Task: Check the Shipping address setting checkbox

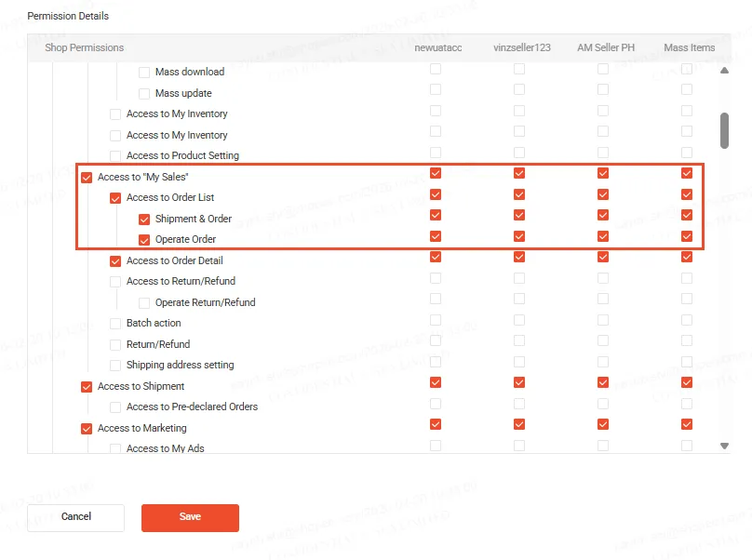Action: (115, 366)
